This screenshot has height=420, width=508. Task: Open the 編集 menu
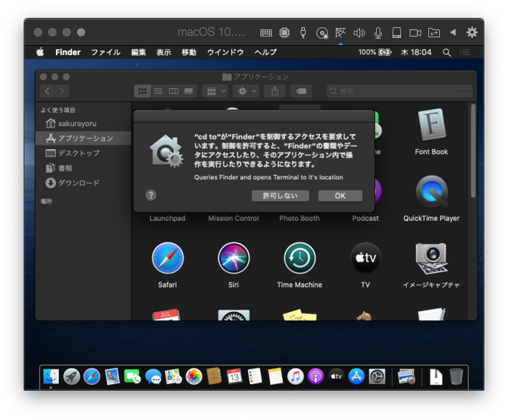click(138, 52)
